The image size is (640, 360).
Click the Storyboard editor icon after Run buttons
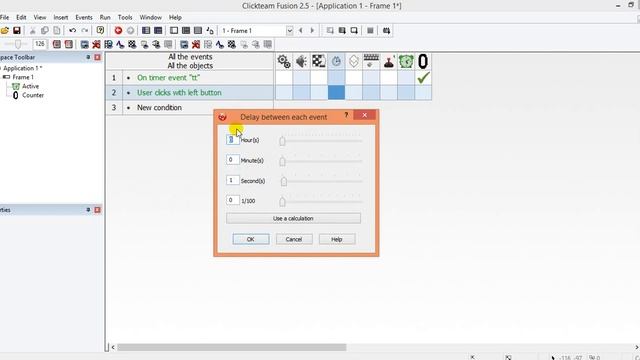[x=146, y=31]
